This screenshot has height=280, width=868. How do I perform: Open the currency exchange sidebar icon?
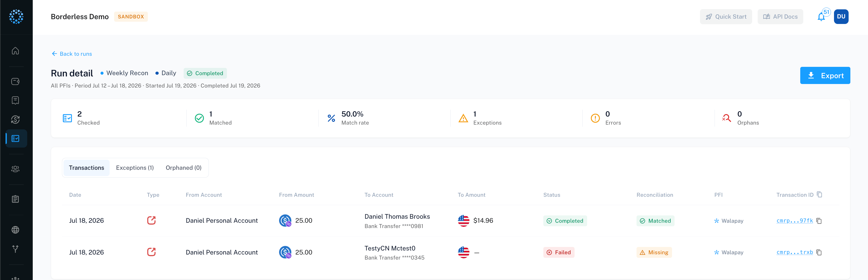(x=16, y=119)
